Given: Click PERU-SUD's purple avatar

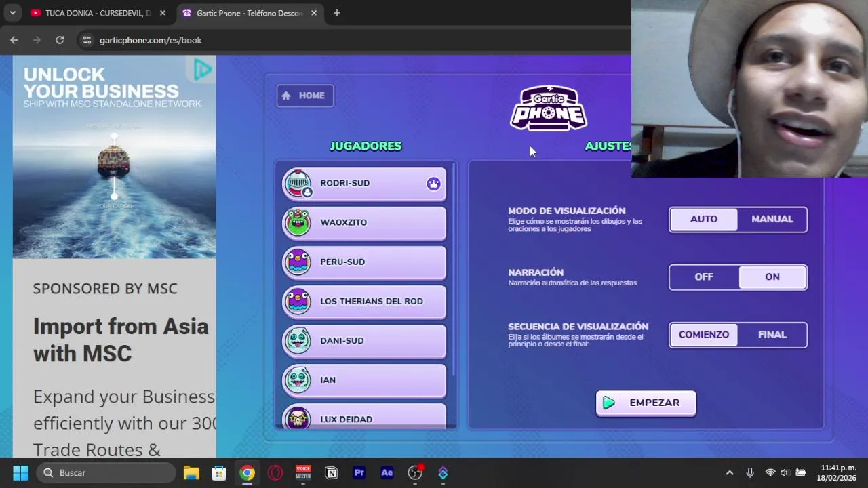Looking at the screenshot, I should 298,262.
